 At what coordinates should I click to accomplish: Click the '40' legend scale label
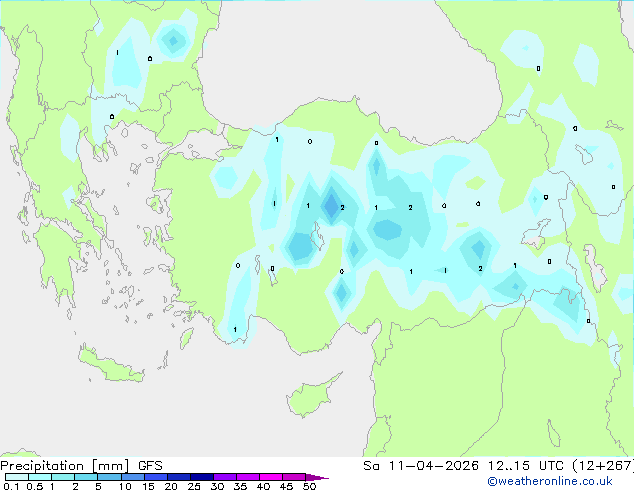click(263, 486)
